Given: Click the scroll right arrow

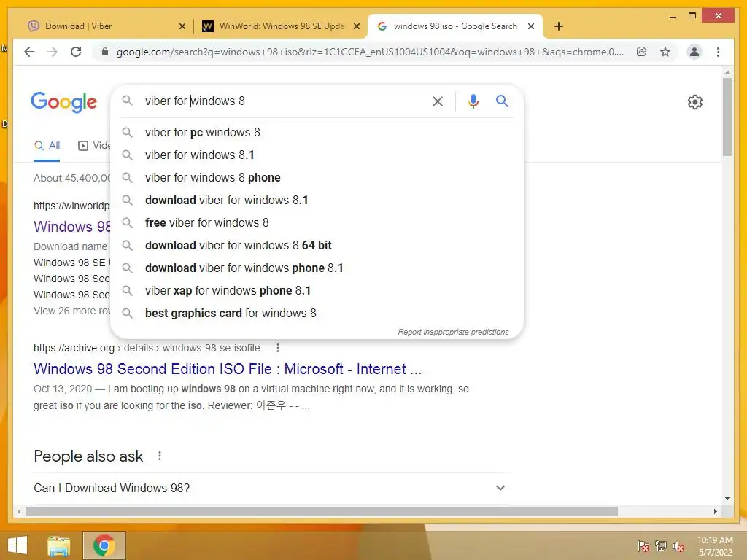Looking at the screenshot, I should [x=715, y=511].
